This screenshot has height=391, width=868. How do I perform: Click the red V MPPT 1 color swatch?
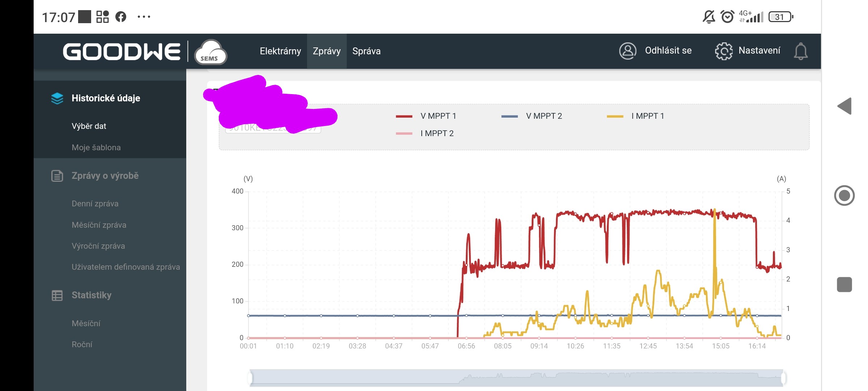click(x=404, y=116)
